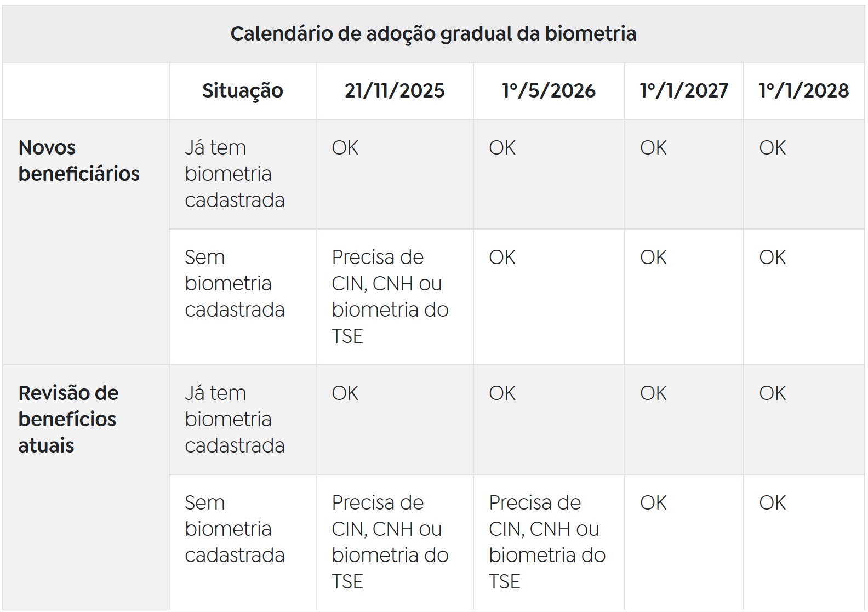This screenshot has height=612, width=868.
Task: Click Precisa de CIN cell under 21/11/2025 in Revisão
Action: [390, 542]
